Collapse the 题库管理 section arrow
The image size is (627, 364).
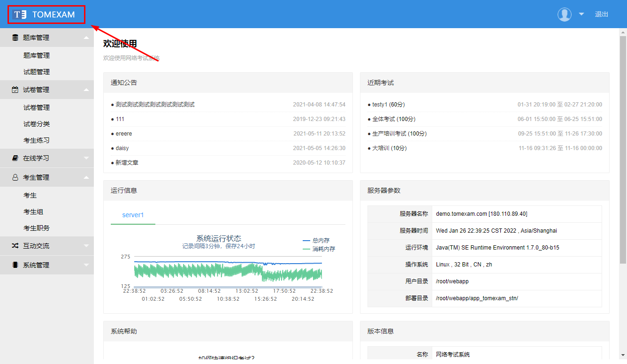pyautogui.click(x=86, y=38)
